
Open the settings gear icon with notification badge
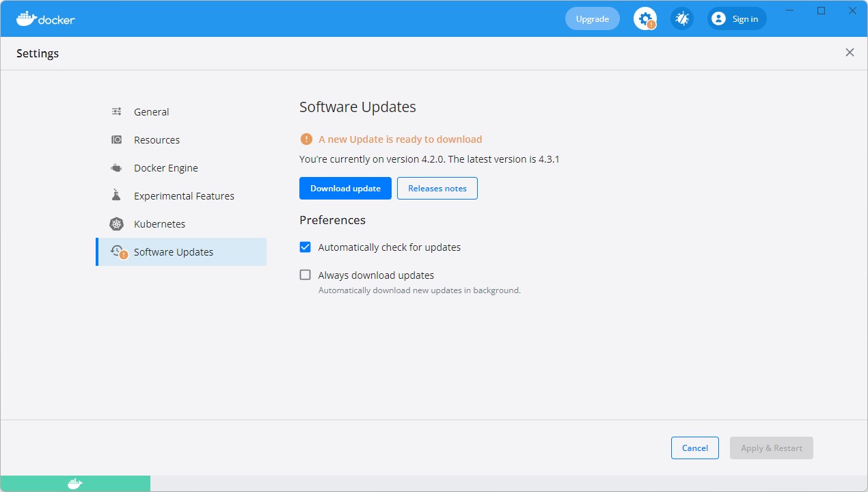(x=645, y=18)
